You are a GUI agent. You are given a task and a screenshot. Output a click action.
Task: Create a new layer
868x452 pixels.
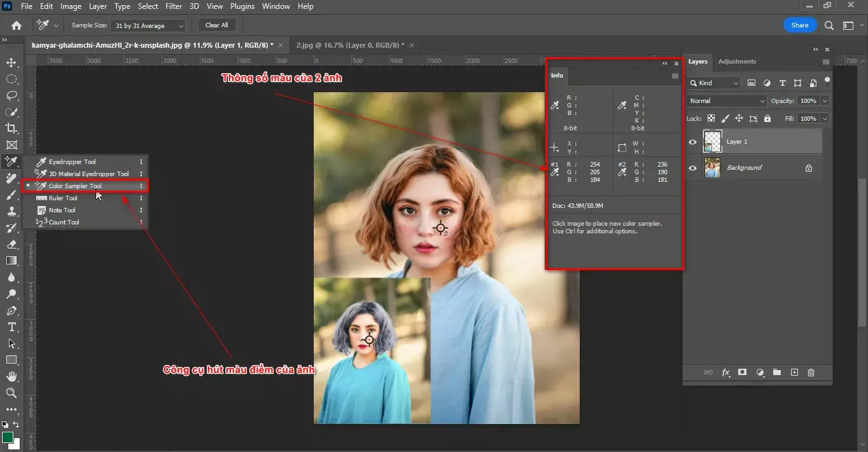(x=794, y=373)
